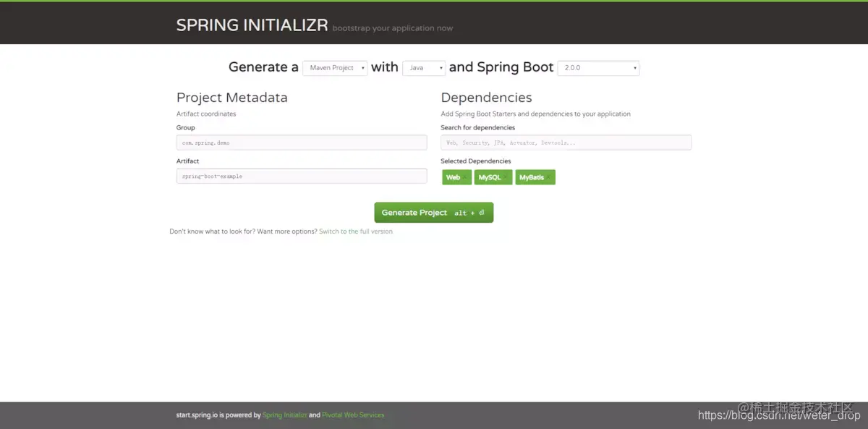Focus the Search for dependencies field
868x429 pixels.
tap(566, 143)
